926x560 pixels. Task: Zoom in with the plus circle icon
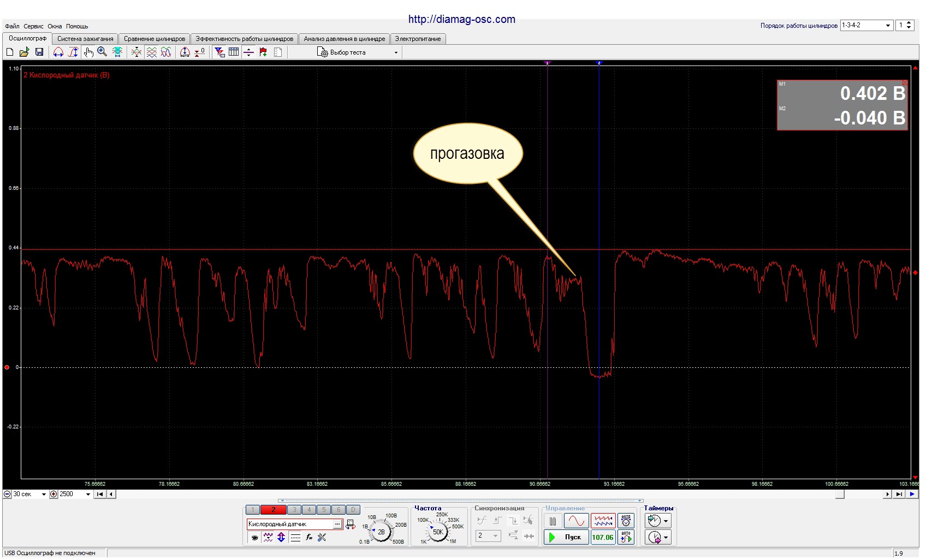(54, 494)
